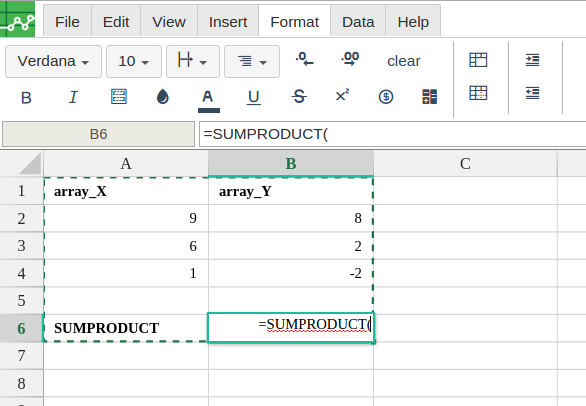Toggle italic text formatting

click(x=73, y=97)
